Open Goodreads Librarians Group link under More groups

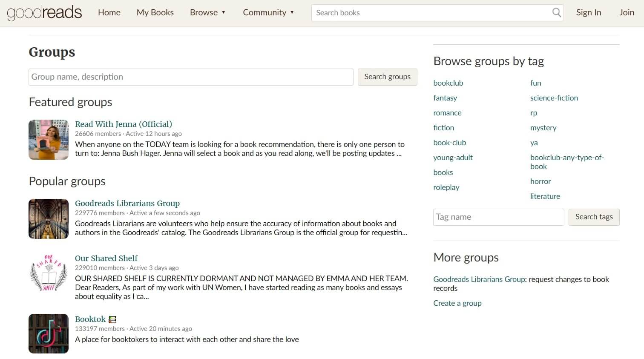click(x=479, y=279)
